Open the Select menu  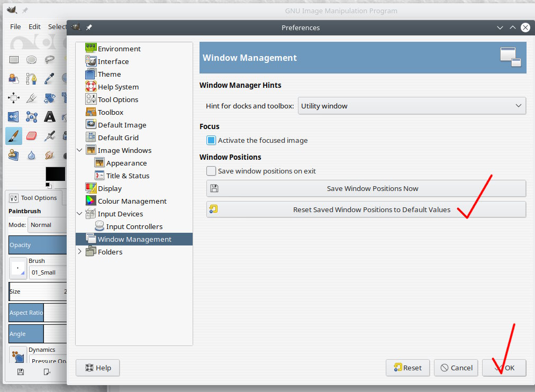tap(57, 26)
